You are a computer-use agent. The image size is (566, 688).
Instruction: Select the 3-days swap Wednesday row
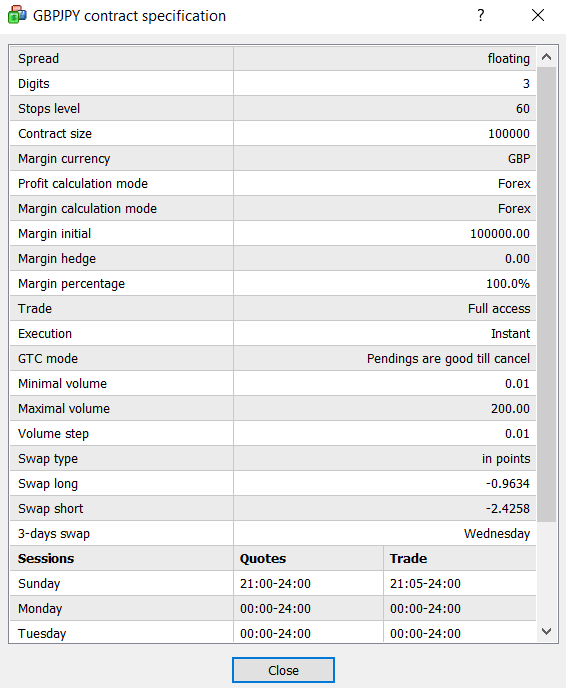273,534
